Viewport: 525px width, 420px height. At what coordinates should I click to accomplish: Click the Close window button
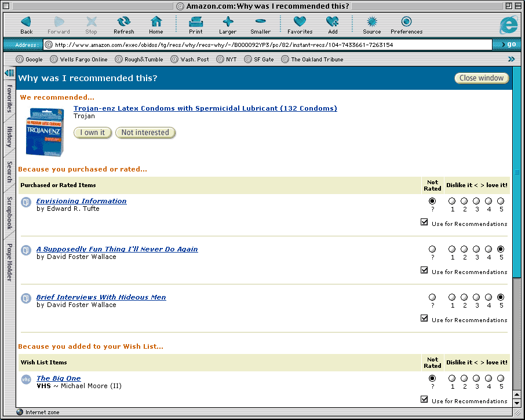point(482,78)
